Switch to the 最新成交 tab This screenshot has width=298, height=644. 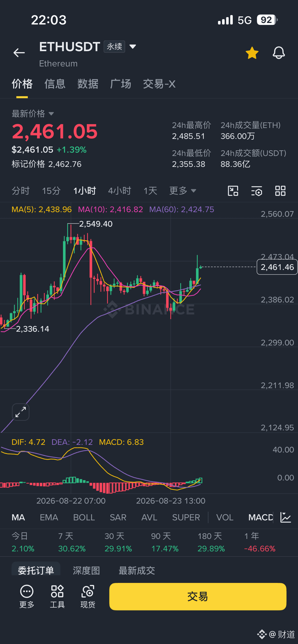(137, 571)
